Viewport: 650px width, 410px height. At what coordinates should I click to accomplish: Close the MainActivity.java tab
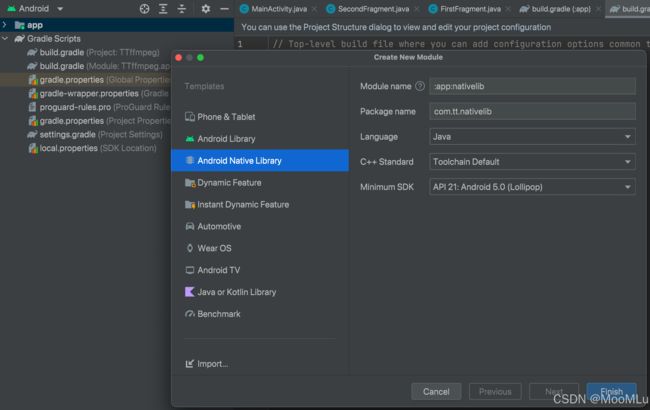315,9
